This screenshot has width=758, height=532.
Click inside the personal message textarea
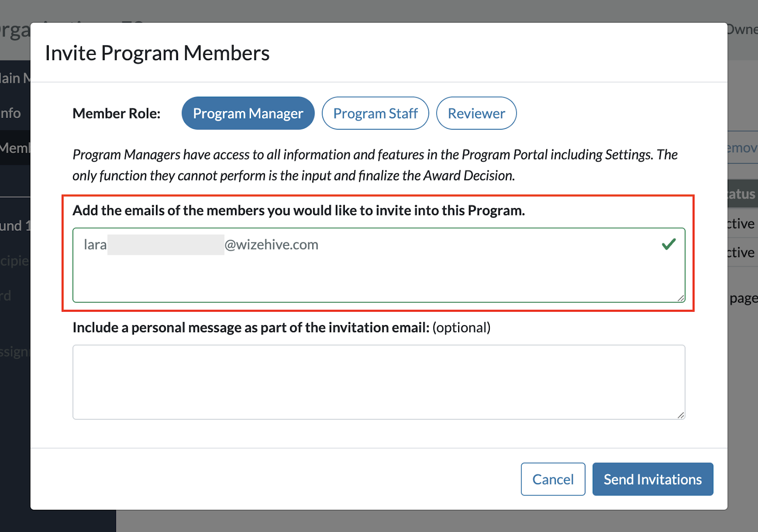379,381
